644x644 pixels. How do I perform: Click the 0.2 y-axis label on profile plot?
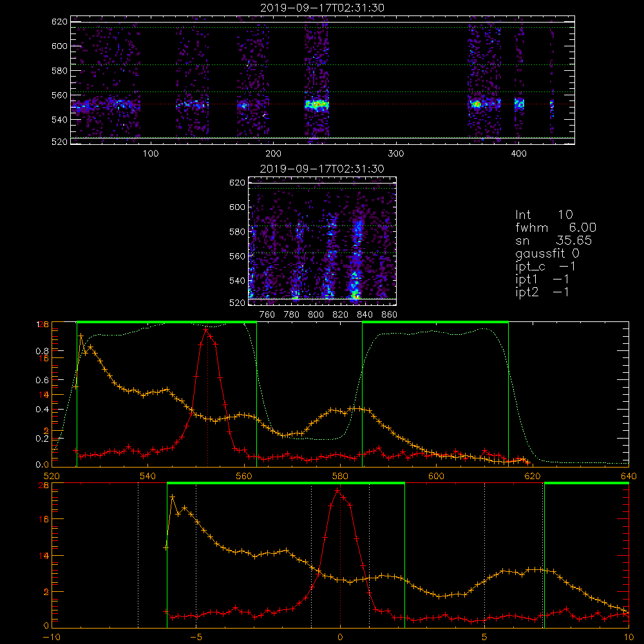coord(42,439)
